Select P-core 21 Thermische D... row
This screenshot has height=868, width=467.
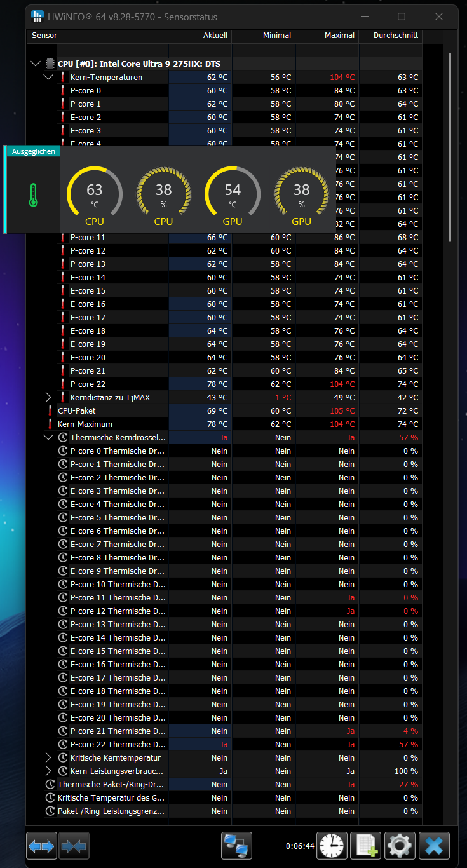[x=224, y=731]
